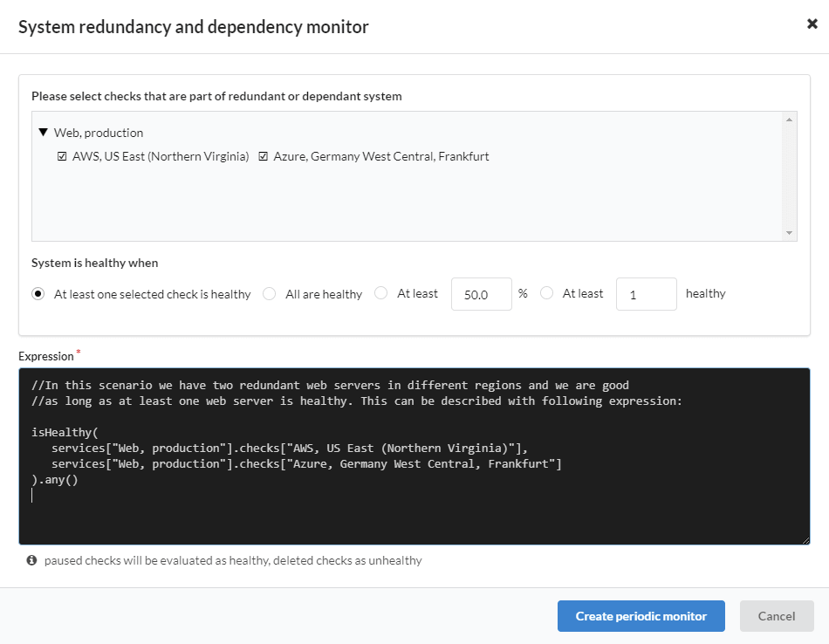This screenshot has height=644, width=829.
Task: Focus the Expression code editor
Action: tap(414, 456)
